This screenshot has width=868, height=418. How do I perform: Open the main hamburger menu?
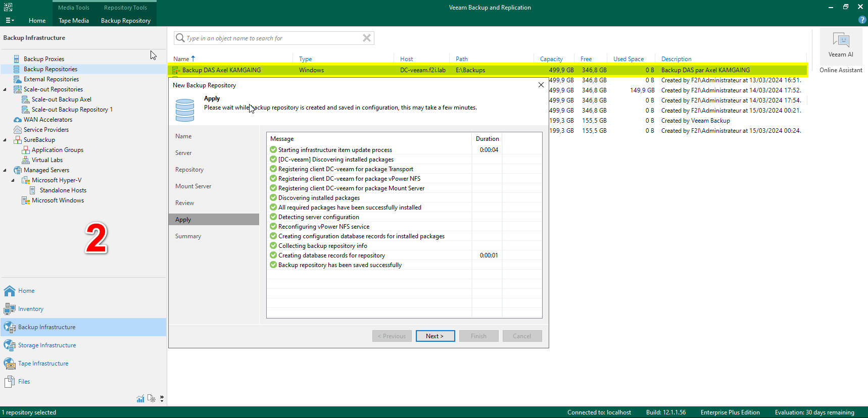tap(10, 21)
